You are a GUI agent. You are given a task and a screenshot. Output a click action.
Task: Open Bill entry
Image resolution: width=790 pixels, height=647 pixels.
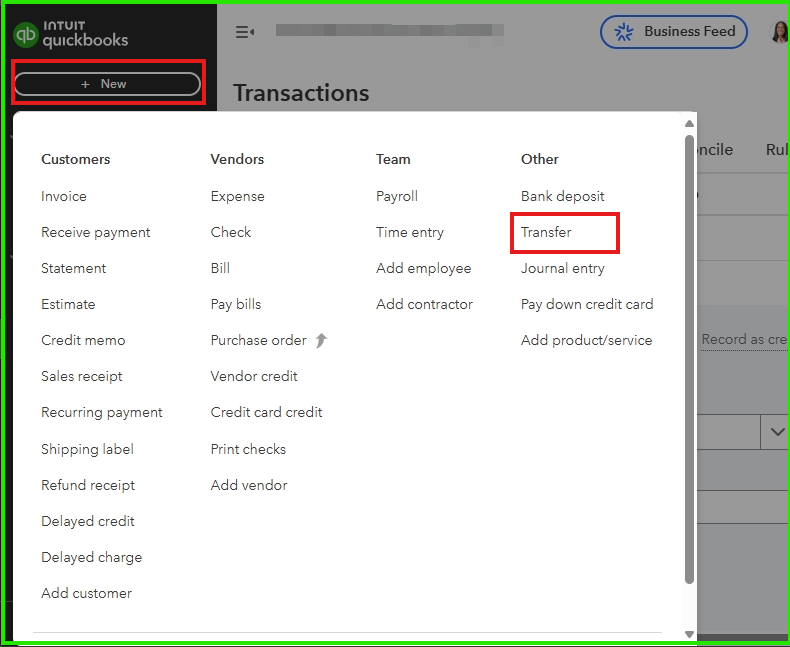coord(220,268)
